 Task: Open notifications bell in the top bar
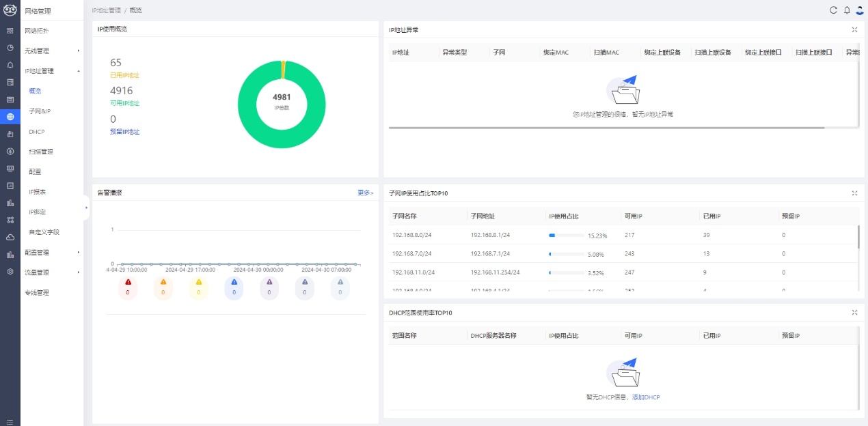pyautogui.click(x=847, y=10)
